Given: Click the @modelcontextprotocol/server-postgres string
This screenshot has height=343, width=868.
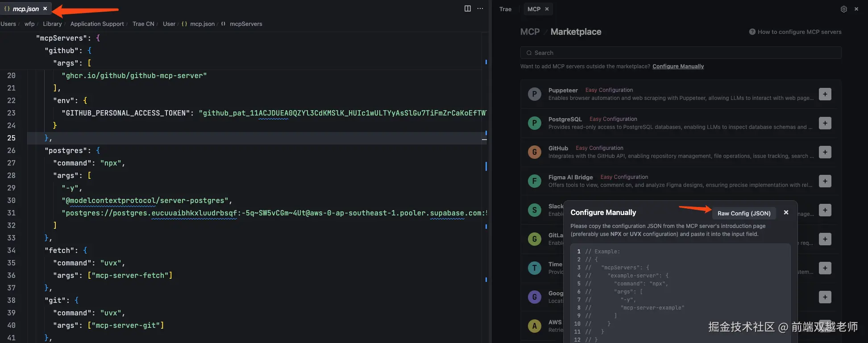Looking at the screenshot, I should [145, 201].
